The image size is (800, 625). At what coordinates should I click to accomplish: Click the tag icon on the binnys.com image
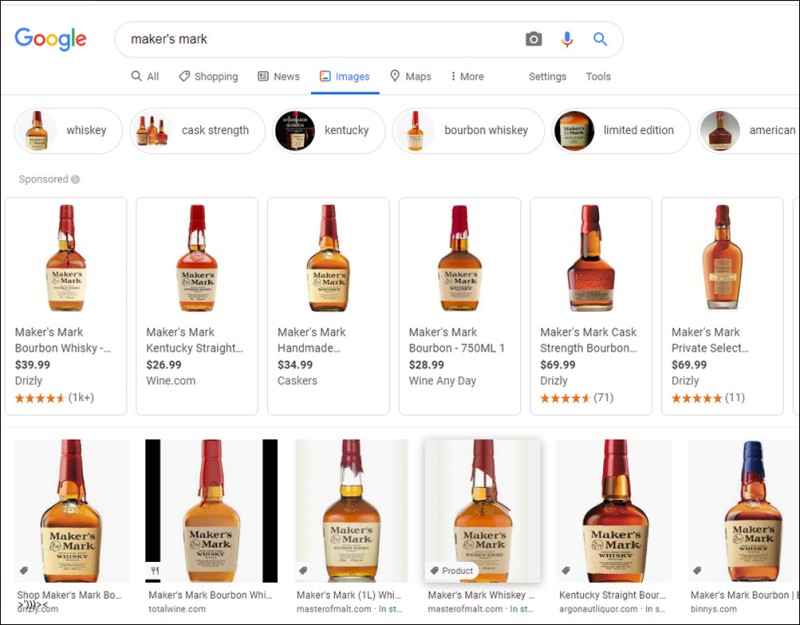(697, 570)
